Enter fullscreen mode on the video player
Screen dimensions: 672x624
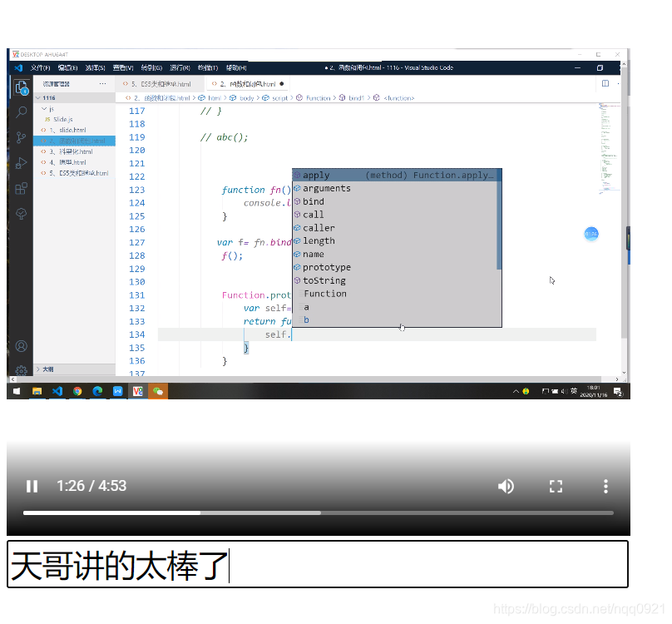556,486
